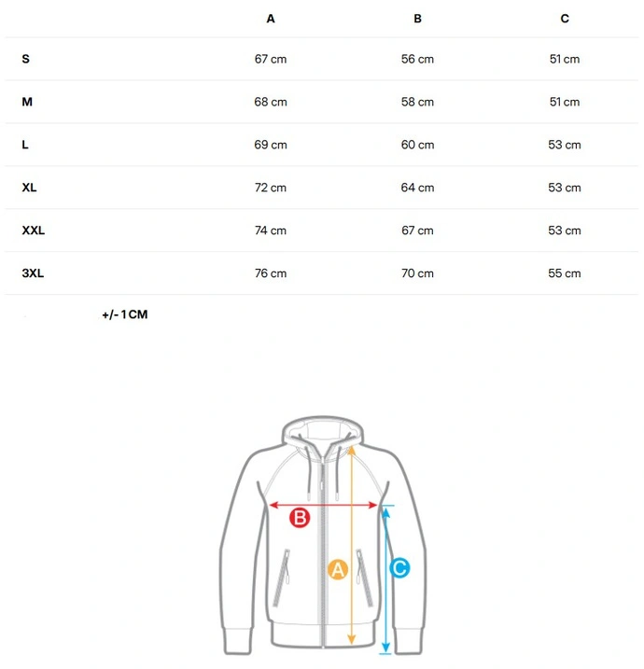This screenshot has width=644, height=669.
Task: Select the XL size row label
Action: coord(29,188)
